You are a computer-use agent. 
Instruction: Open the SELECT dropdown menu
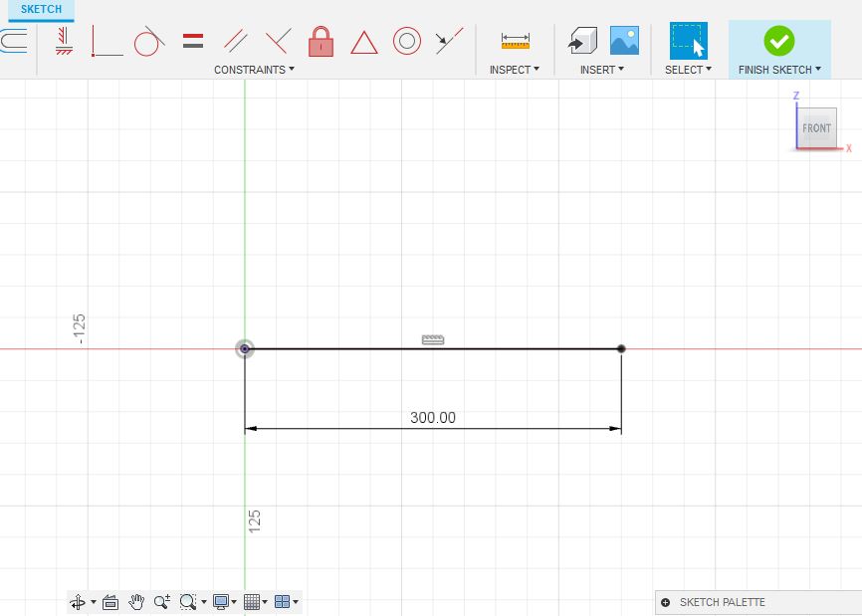[x=688, y=70]
